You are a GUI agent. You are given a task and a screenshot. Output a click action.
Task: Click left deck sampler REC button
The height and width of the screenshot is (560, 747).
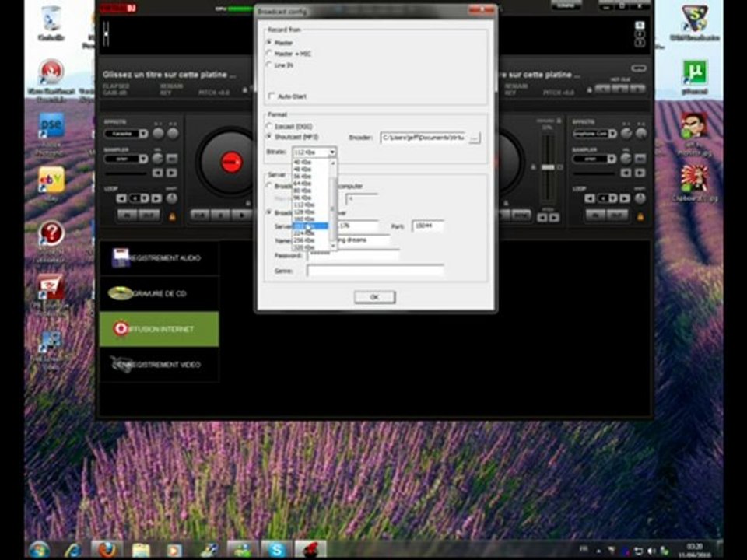click(172, 158)
